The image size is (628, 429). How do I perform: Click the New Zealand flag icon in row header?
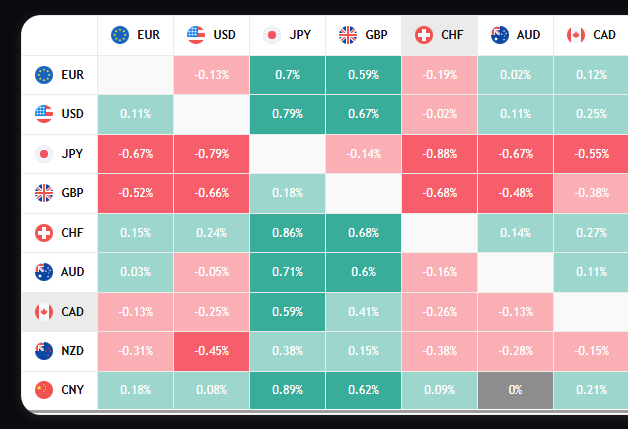[x=43, y=351]
